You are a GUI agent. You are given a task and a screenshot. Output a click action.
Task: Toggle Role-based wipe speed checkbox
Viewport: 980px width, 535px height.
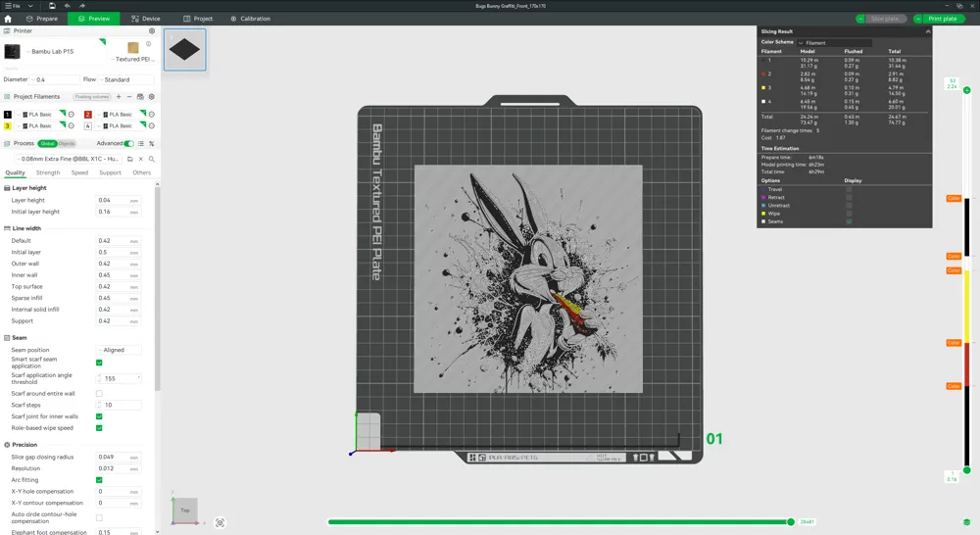pos(99,428)
